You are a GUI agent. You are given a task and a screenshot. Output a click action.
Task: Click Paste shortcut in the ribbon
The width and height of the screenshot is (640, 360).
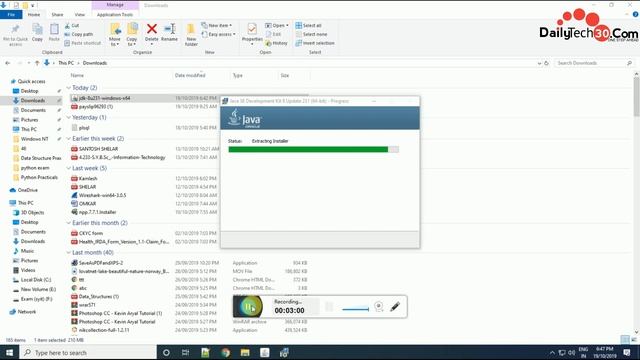(83, 43)
